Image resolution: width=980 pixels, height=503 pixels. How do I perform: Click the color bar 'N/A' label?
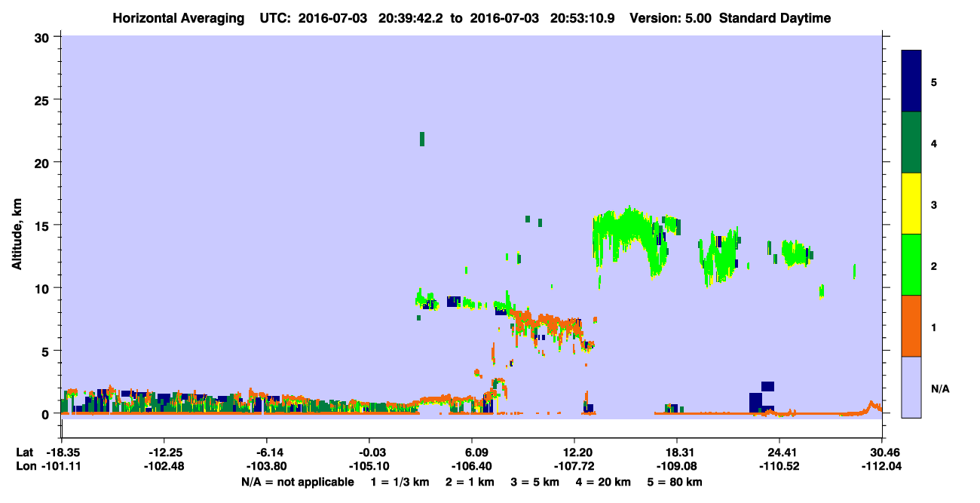coord(940,389)
